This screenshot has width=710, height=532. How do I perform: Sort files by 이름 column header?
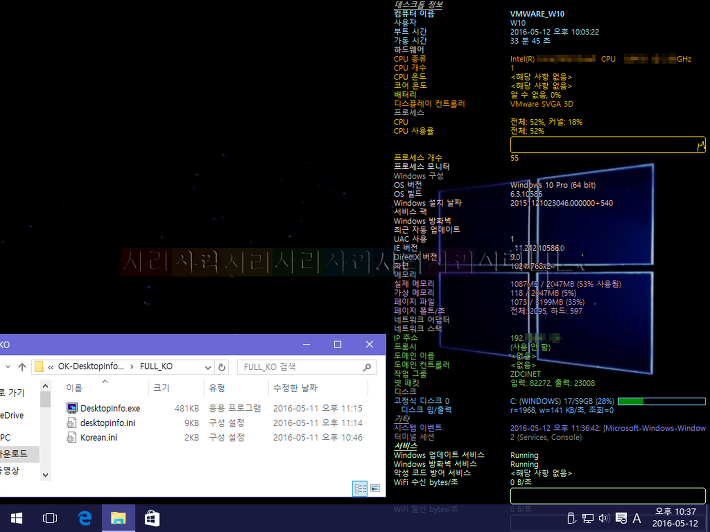(74, 388)
